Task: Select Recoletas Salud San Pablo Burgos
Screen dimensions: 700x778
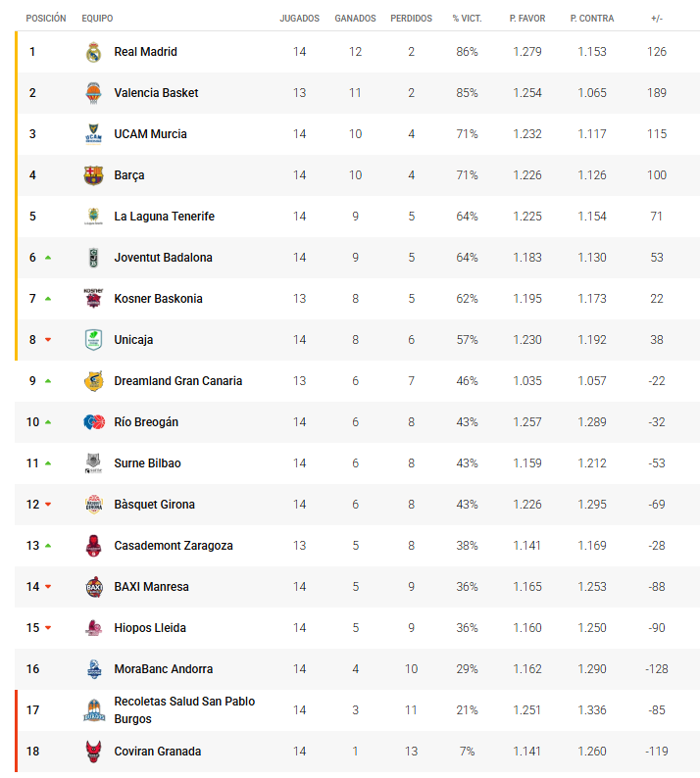Action: tap(184, 710)
